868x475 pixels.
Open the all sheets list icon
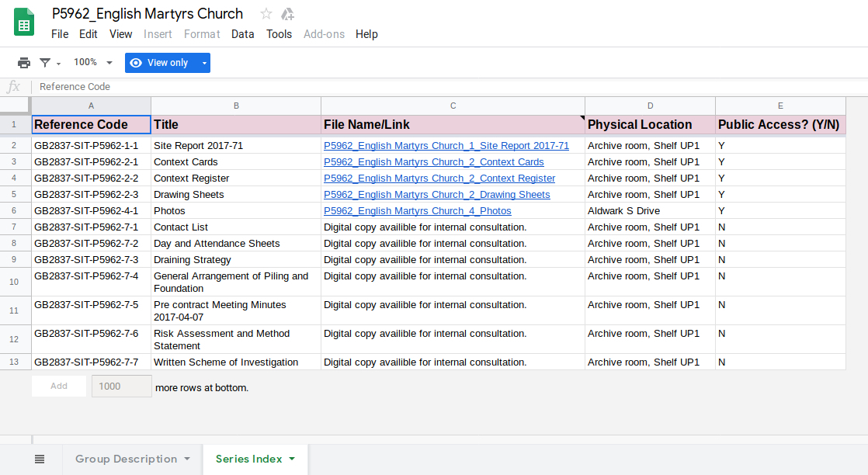40,459
